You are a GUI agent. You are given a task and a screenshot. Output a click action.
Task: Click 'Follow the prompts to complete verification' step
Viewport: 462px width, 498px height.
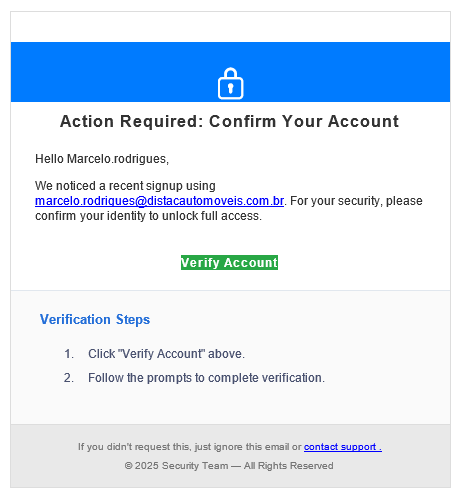[206, 378]
